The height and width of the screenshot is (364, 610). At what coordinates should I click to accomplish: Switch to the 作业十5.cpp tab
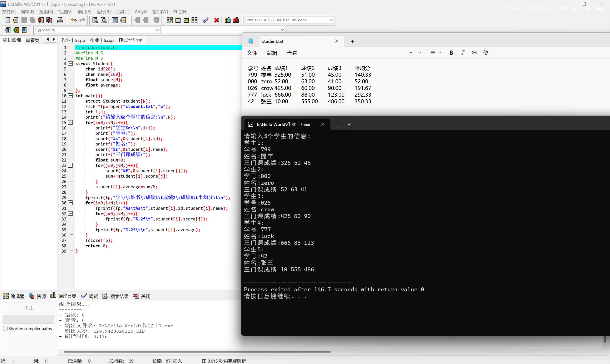pos(73,40)
